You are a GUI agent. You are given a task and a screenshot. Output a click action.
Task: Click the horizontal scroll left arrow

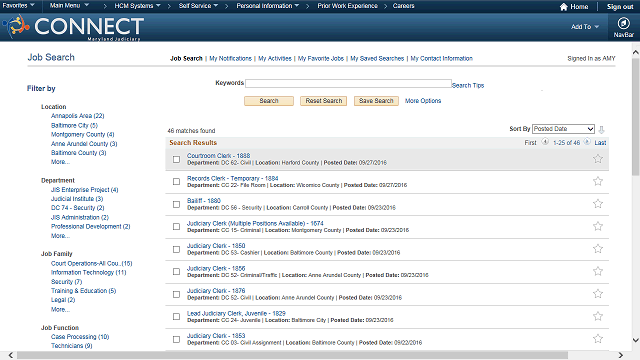coord(11,355)
